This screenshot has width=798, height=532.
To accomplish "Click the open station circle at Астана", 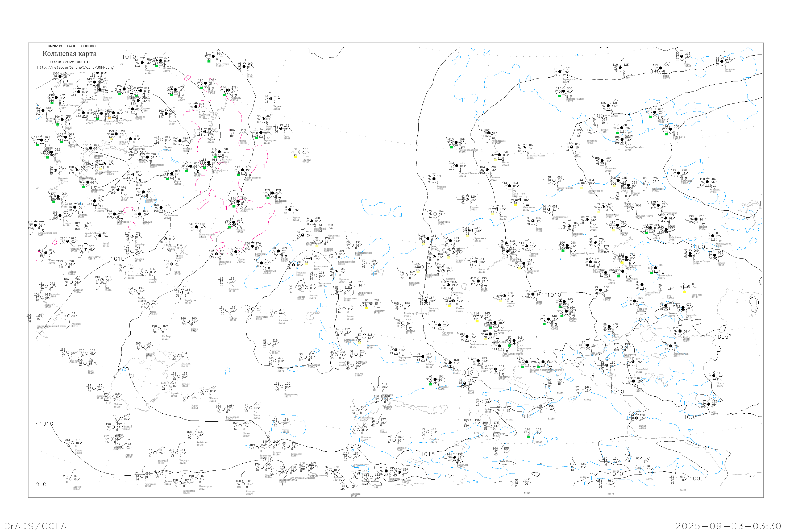I will (x=343, y=309).
